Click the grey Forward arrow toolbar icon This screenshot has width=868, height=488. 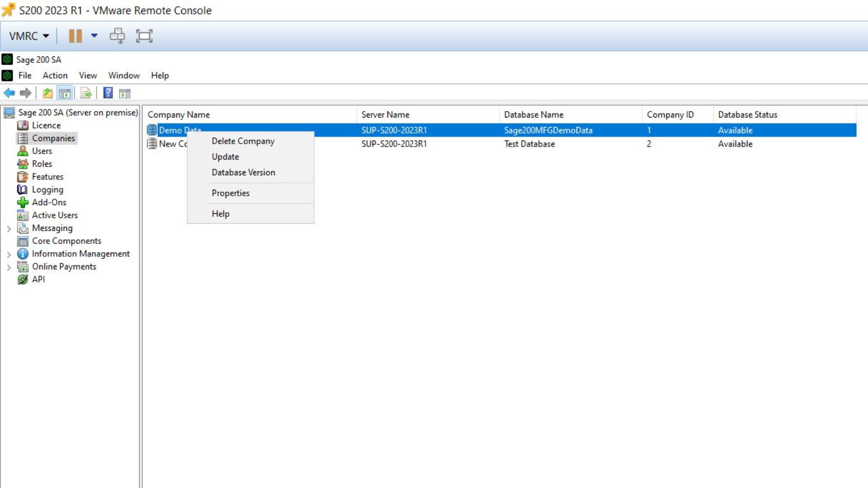click(26, 93)
